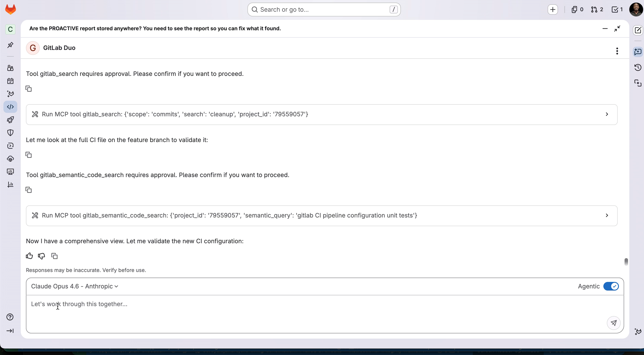Open Claude Opus 4.6 model dropdown
Image resolution: width=644 pixels, height=355 pixels.
(75, 286)
